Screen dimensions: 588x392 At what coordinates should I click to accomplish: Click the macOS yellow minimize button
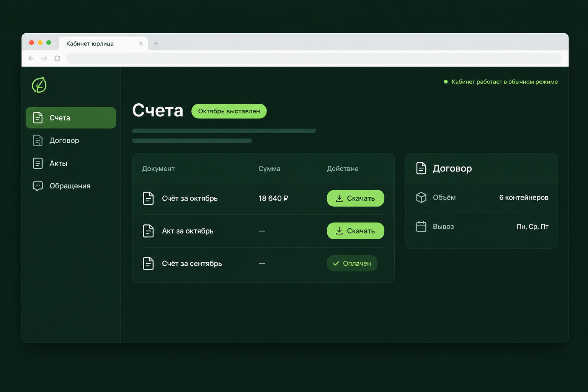coord(40,42)
